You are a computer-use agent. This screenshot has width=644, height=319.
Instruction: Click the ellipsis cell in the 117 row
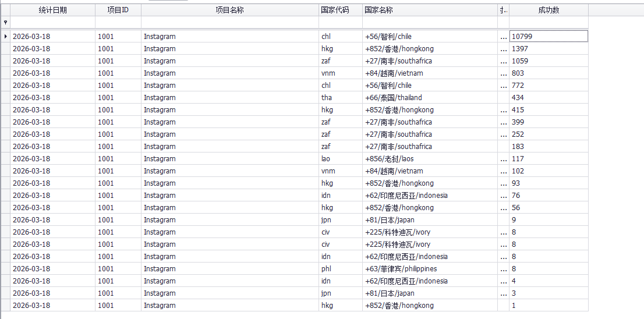(504, 159)
